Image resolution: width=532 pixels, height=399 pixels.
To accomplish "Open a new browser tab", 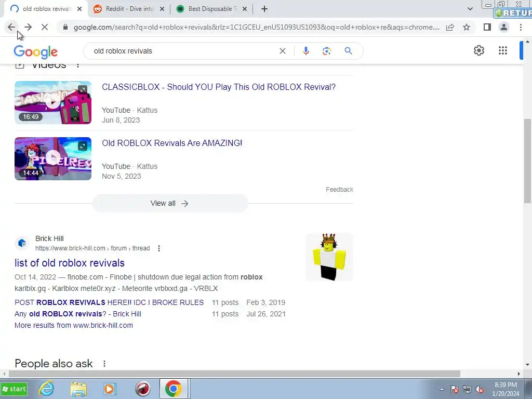I will 264,9.
